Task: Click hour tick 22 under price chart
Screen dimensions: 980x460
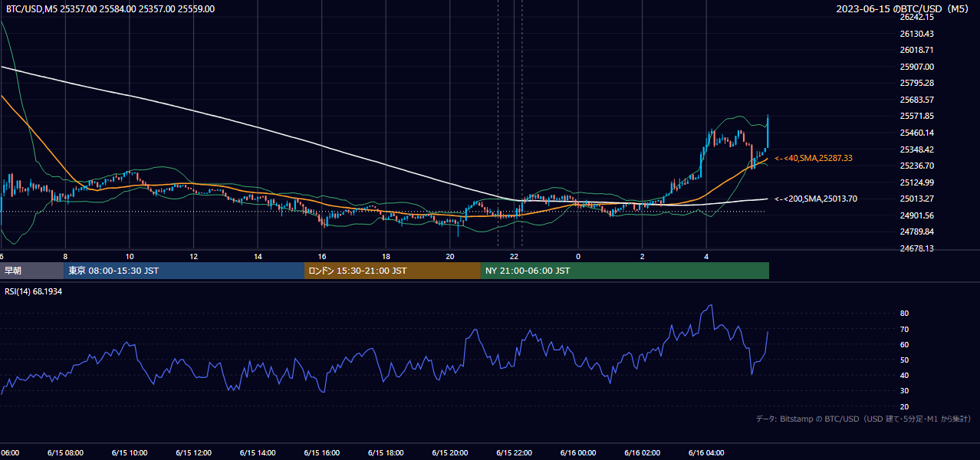Action: 515,256
